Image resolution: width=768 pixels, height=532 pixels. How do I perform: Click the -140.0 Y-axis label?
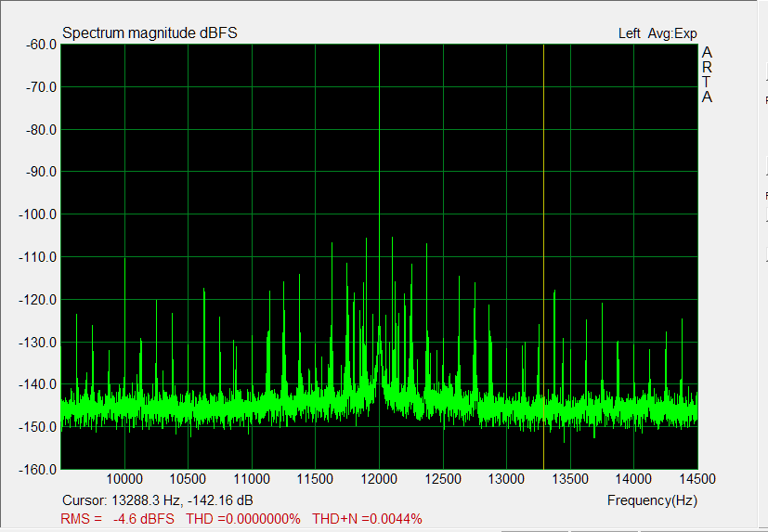[38, 384]
